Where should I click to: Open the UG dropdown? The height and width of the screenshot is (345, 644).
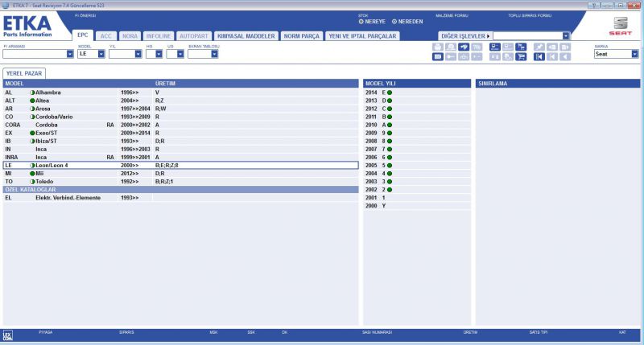tap(180, 54)
